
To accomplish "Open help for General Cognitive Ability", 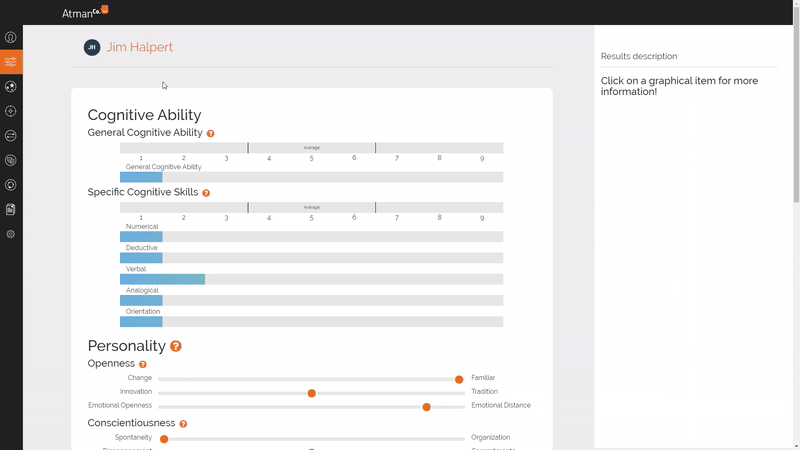I will (211, 133).
